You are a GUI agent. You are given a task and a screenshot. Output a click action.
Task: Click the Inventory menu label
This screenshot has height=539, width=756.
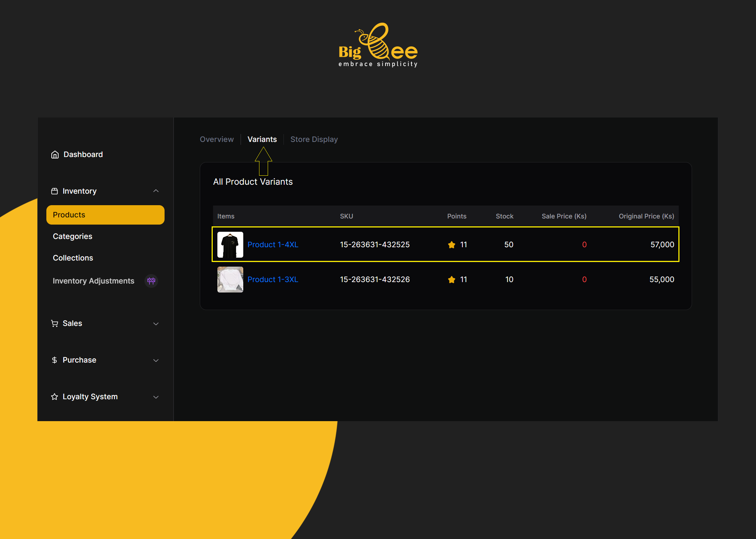pos(79,191)
